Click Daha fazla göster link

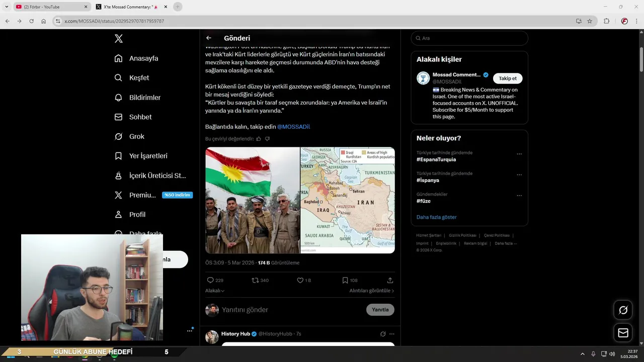[x=436, y=217]
